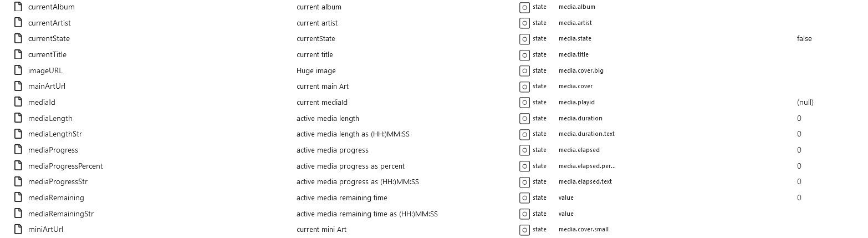
Task: Click the false value of currentState
Action: 804,39
